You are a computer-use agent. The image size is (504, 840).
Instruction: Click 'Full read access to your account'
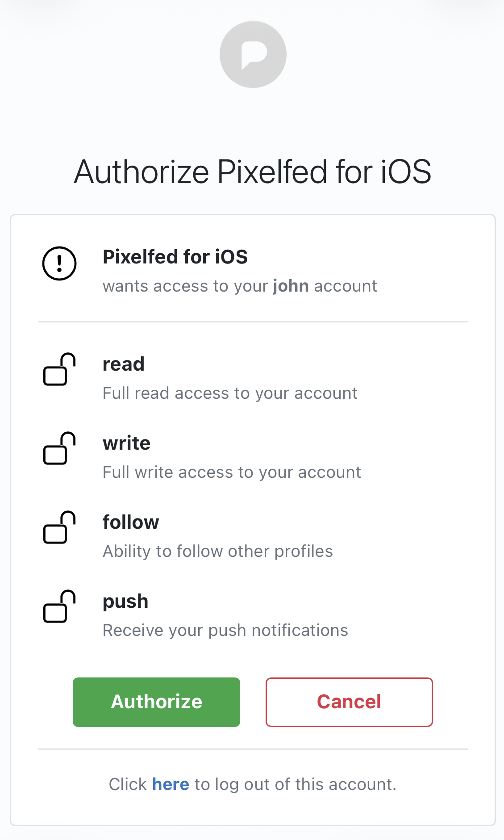click(x=230, y=393)
